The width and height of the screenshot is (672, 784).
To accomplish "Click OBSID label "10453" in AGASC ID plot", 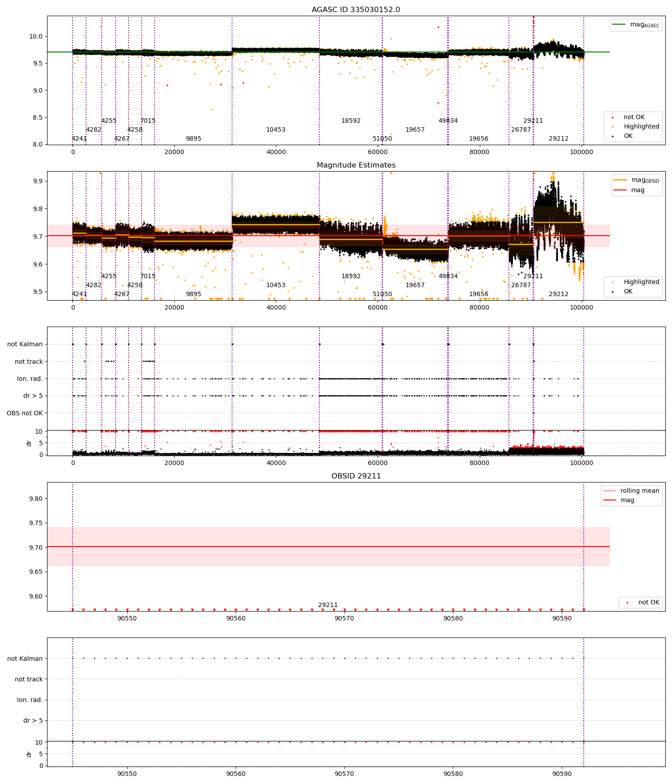I will (276, 130).
